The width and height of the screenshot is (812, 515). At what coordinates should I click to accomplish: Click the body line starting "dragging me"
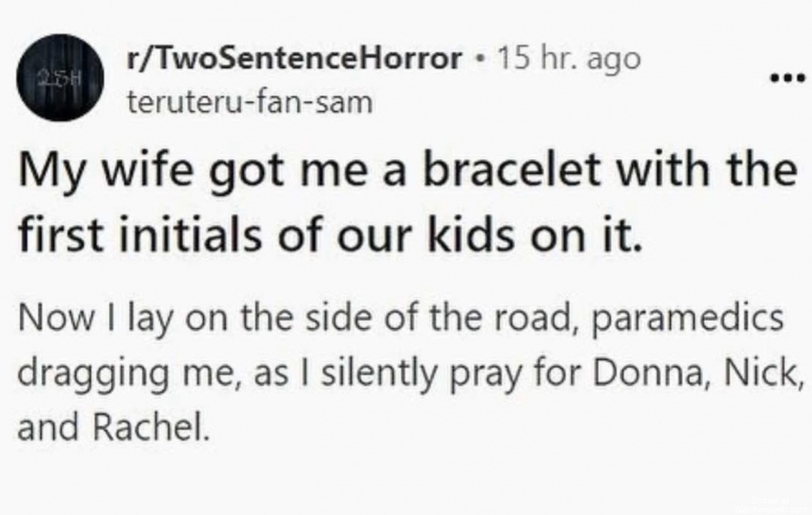405,374
